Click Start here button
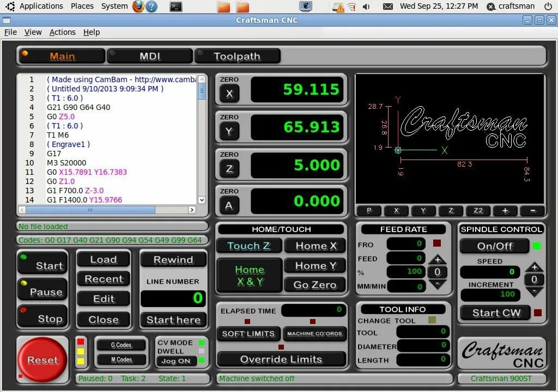The width and height of the screenshot is (558, 392). (x=173, y=320)
